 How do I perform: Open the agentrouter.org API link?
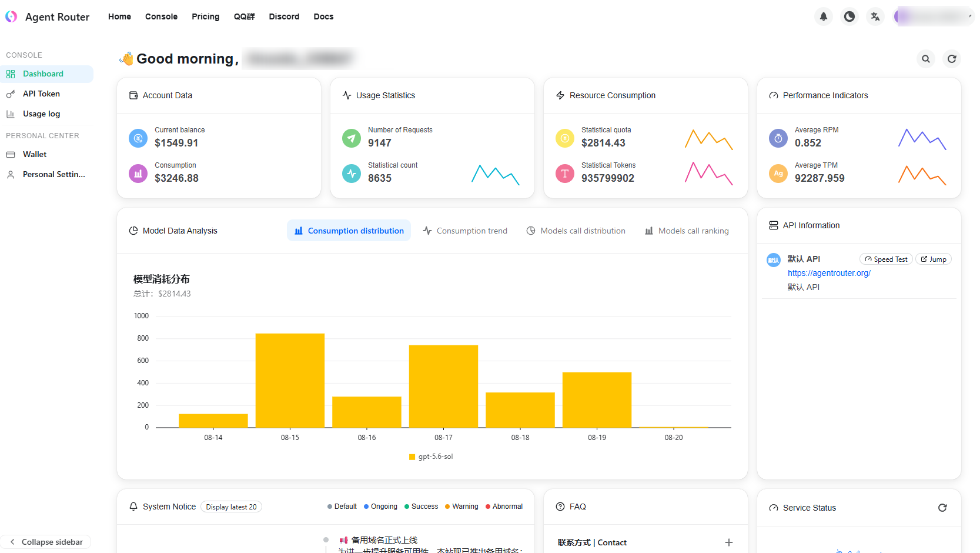[829, 273]
